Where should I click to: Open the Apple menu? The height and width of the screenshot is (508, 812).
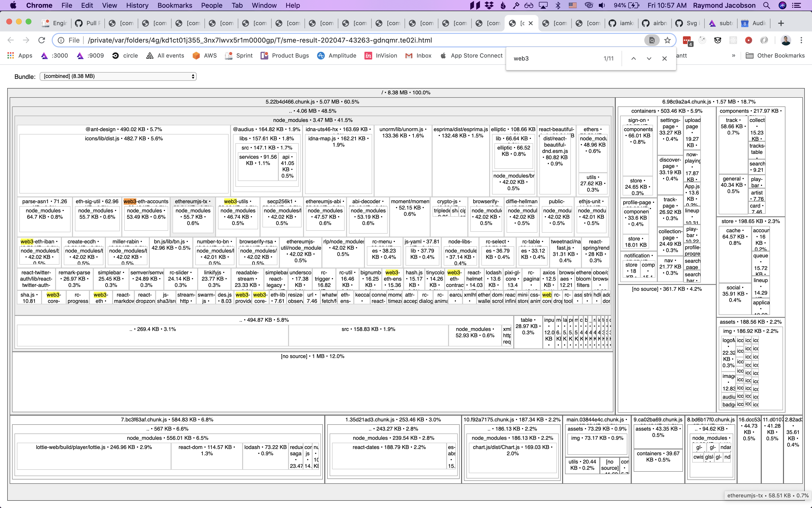13,5
